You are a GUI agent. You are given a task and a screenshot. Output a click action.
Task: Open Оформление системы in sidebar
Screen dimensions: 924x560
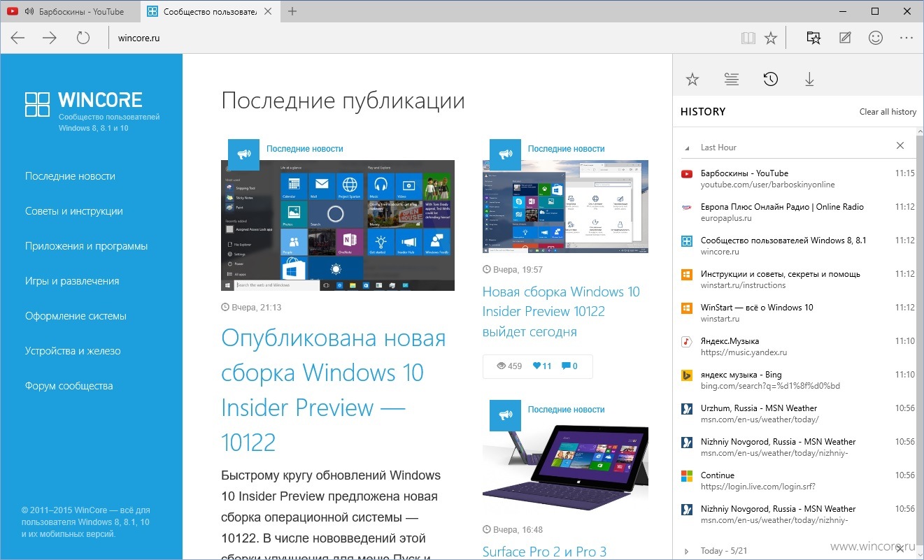coord(76,316)
